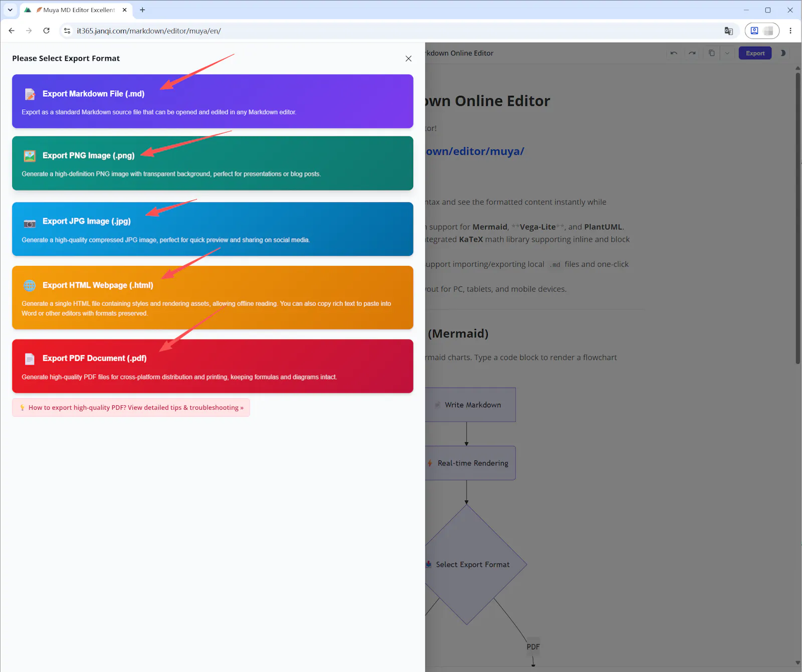The width and height of the screenshot is (802, 672).
Task: Click the copy icon in editor toolbar
Action: (711, 53)
